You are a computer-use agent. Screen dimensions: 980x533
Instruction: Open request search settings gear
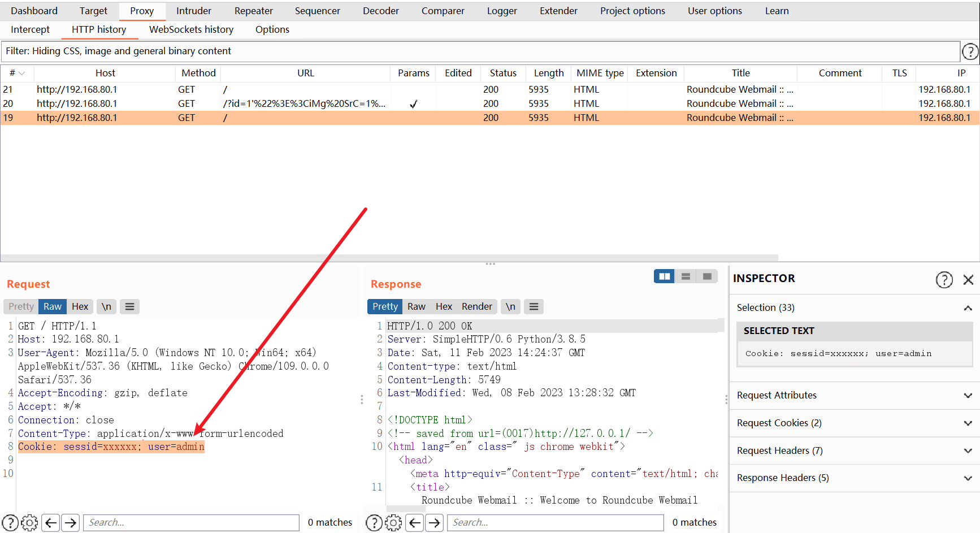tap(29, 523)
